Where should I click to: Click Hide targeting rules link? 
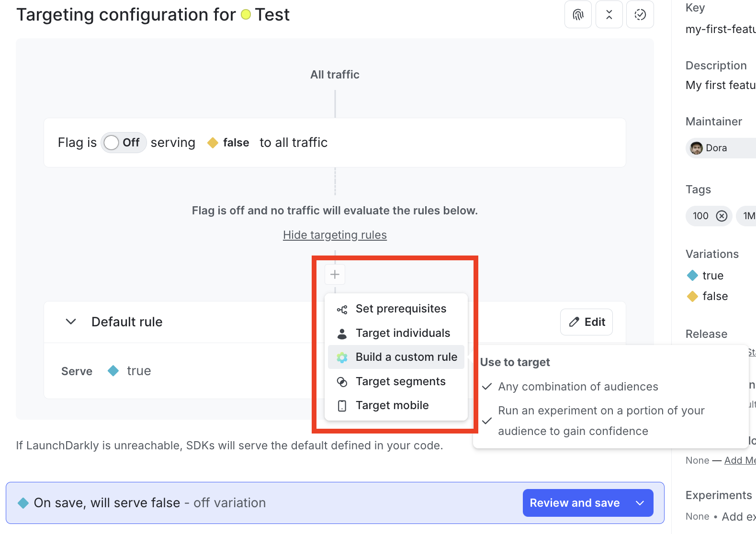335,235
